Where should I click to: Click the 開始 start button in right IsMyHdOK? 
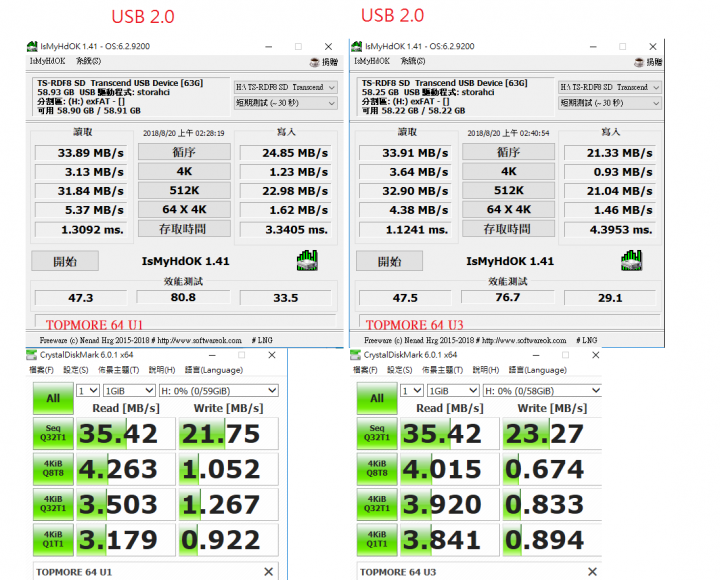(x=389, y=261)
